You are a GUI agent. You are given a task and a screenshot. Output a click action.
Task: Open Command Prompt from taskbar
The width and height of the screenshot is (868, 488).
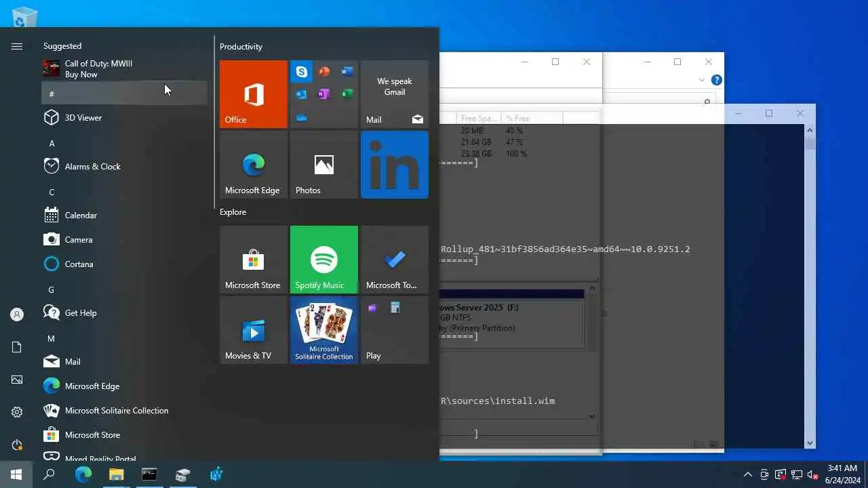pyautogui.click(x=149, y=474)
